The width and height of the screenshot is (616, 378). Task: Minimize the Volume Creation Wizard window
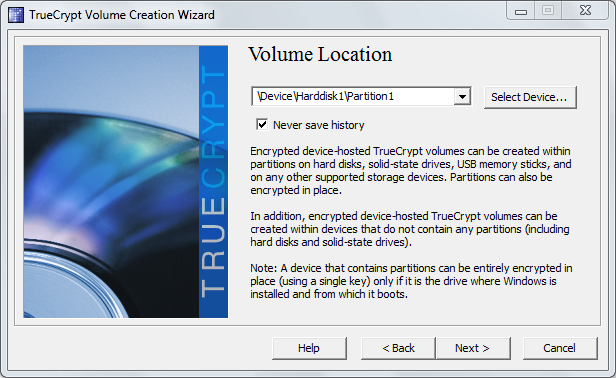tap(521, 11)
